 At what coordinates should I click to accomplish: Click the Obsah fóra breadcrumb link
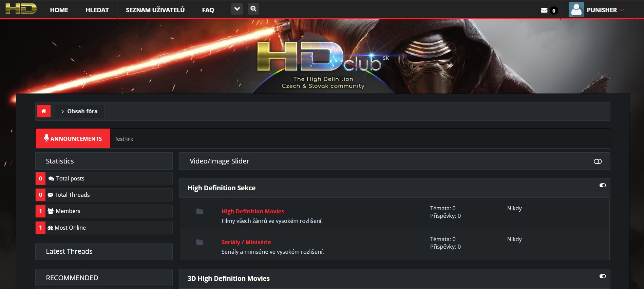pyautogui.click(x=82, y=111)
